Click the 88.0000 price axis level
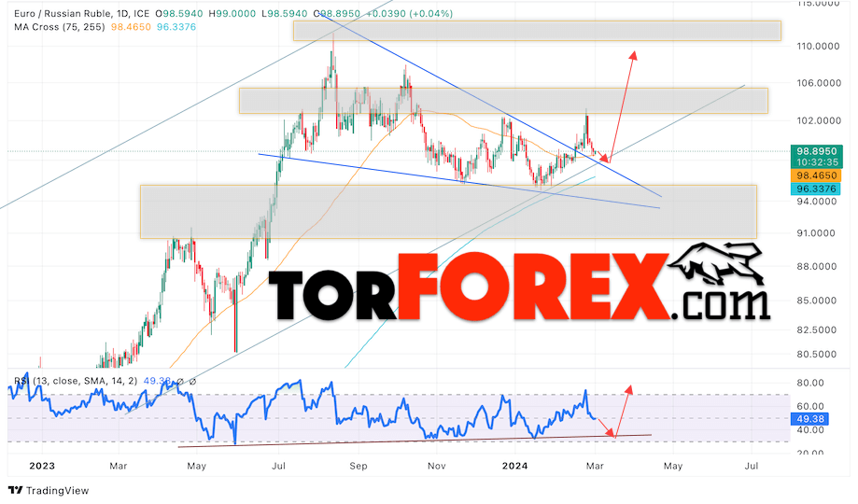 [816, 267]
